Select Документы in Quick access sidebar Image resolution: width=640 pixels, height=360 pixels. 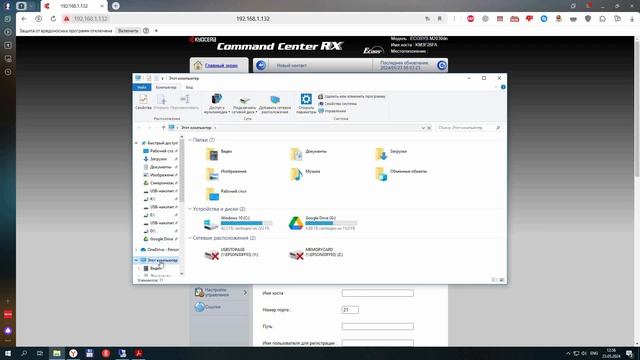point(160,167)
